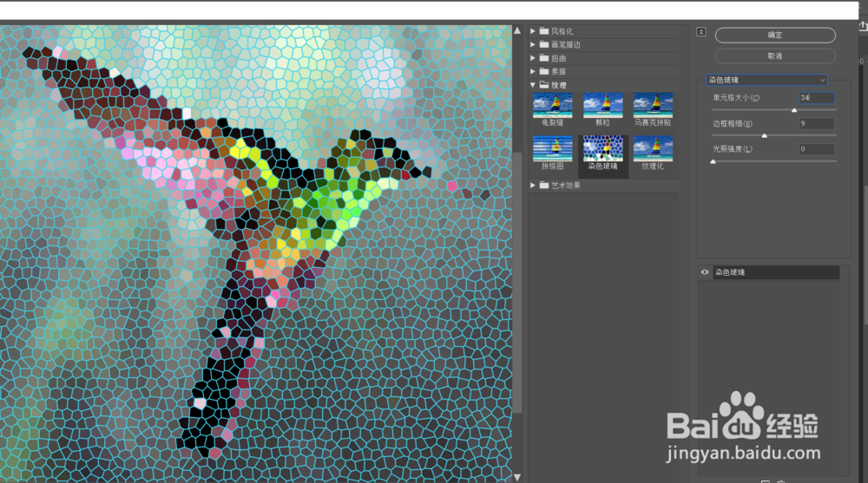Cancel the filter with 取消 button

pyautogui.click(x=775, y=55)
